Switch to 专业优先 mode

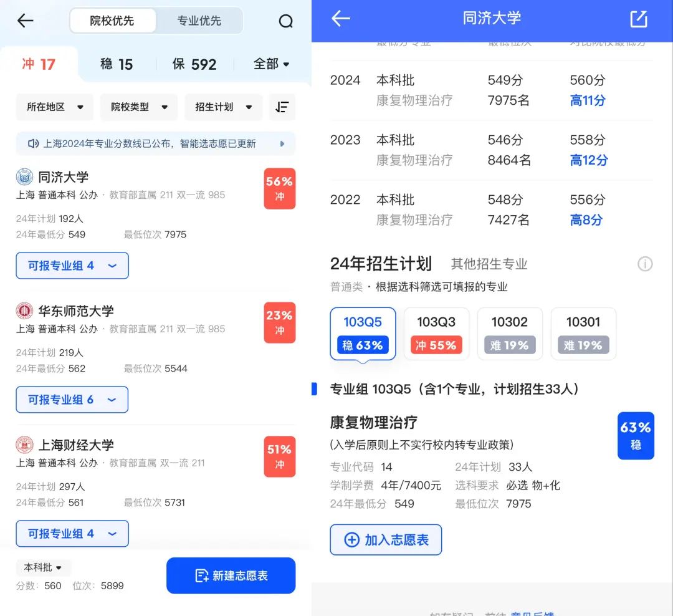(199, 21)
